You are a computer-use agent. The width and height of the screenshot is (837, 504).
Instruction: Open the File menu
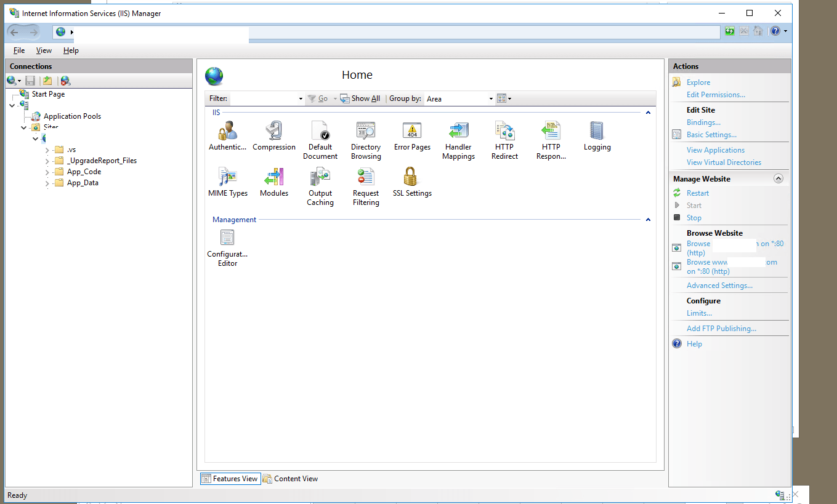coord(19,50)
